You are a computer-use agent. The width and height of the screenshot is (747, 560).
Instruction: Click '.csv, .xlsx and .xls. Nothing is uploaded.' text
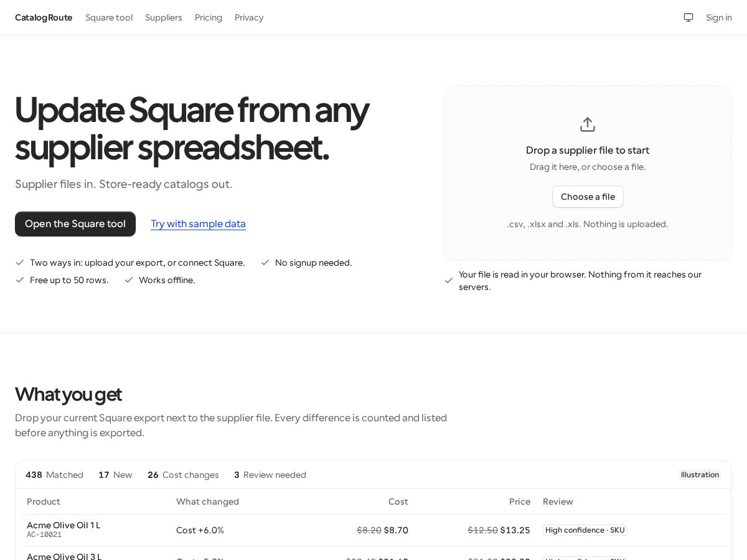click(x=588, y=224)
